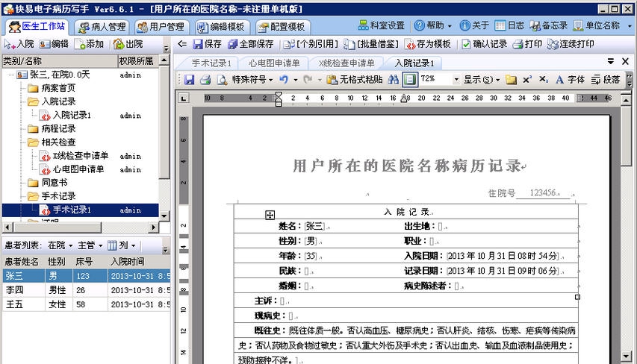Screen dimensions: 637x364
Task: Click the 存为模板 save as template button
Action: pos(428,44)
